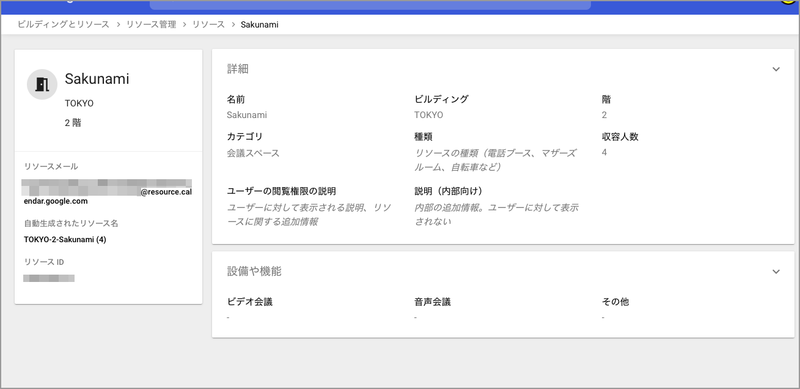The height and width of the screenshot is (389, 800).
Task: Collapse the 設備や機能 section chevron
Action: (776, 272)
